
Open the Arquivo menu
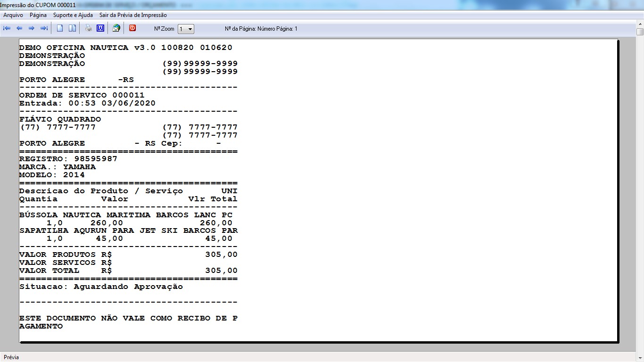tap(13, 15)
